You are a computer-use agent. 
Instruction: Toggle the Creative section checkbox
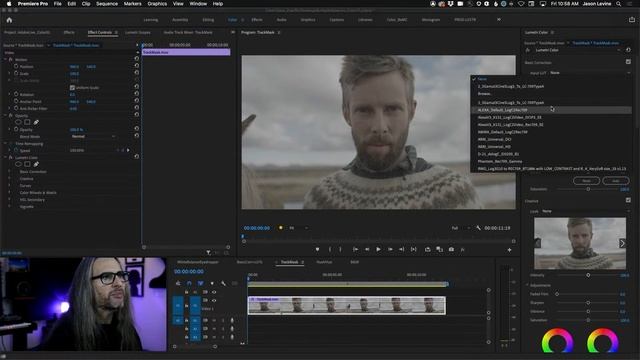tap(628, 200)
